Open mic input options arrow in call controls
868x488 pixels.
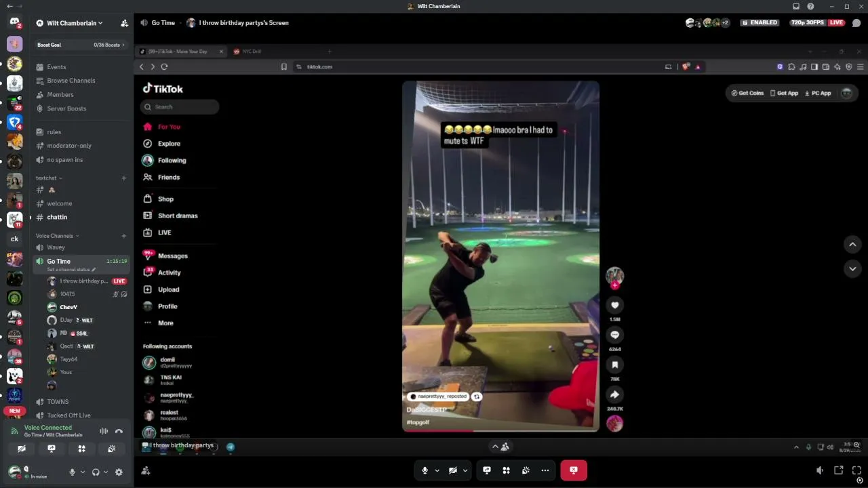tap(437, 470)
